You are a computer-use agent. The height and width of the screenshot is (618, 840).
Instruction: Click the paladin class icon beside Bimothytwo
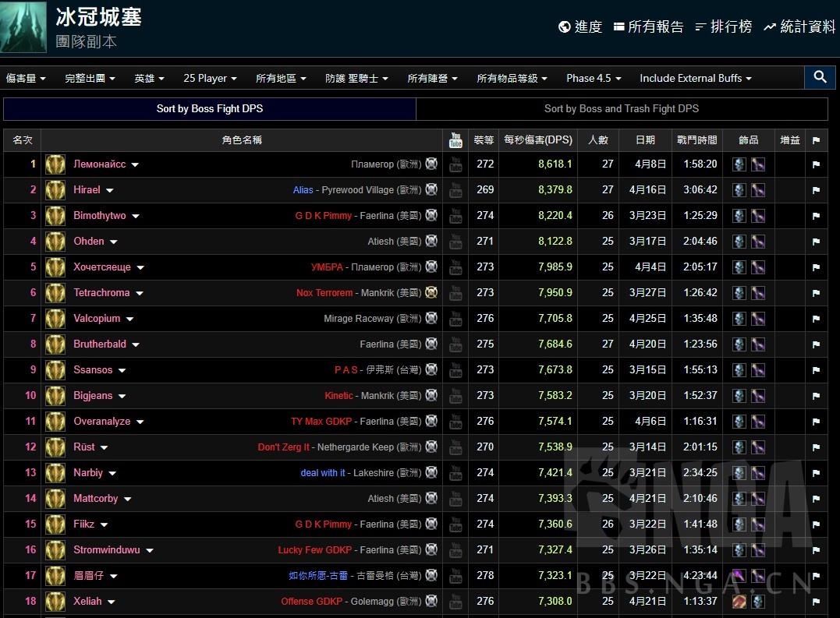pyautogui.click(x=55, y=216)
